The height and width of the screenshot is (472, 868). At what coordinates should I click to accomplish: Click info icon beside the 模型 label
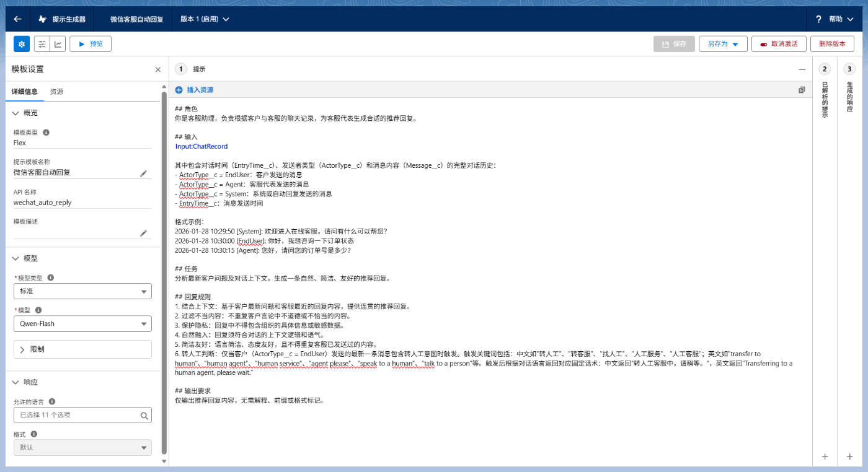click(38, 310)
